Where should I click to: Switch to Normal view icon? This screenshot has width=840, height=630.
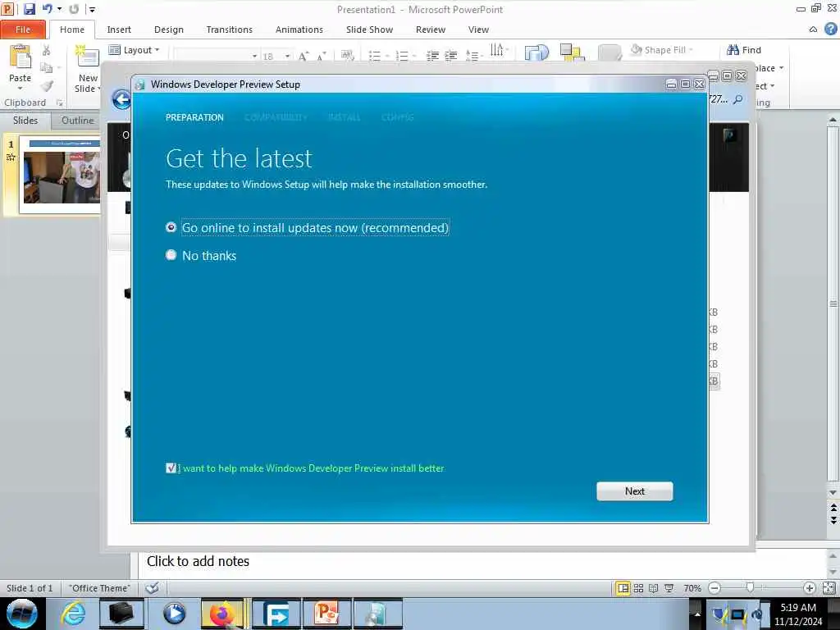[623, 588]
